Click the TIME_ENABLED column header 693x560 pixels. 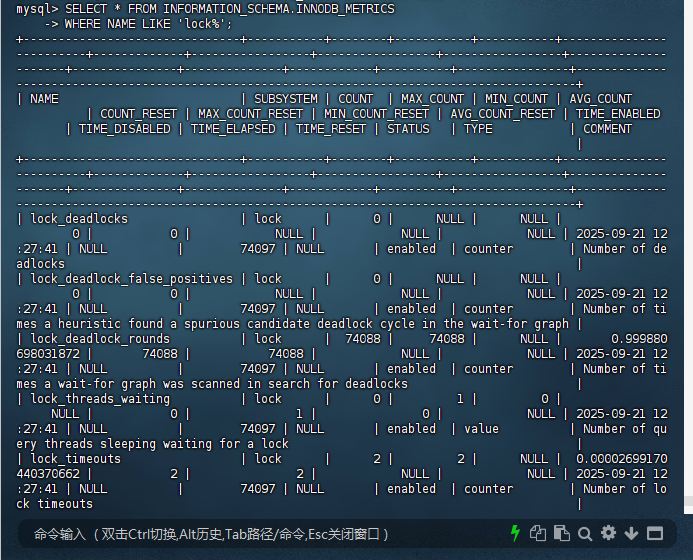618,114
